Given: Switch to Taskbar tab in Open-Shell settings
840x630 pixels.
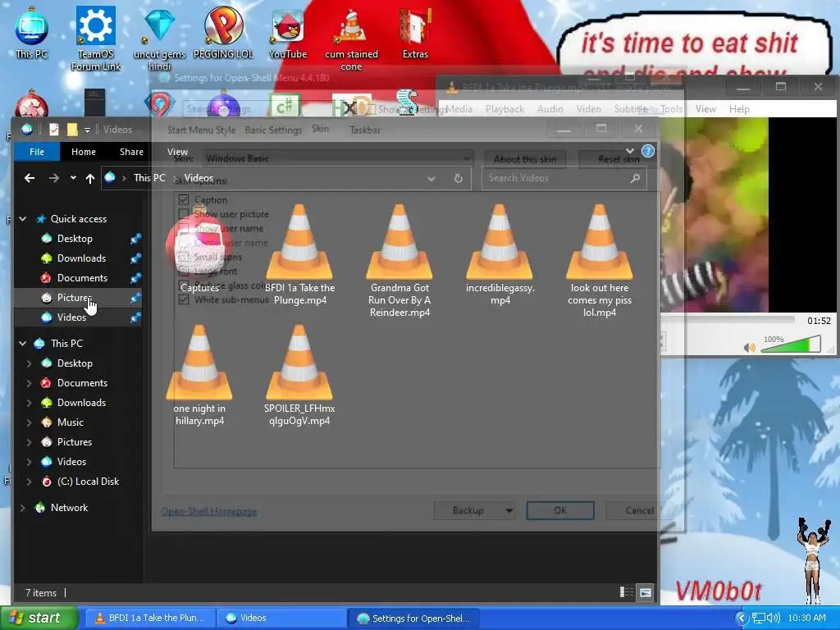Looking at the screenshot, I should coord(365,130).
